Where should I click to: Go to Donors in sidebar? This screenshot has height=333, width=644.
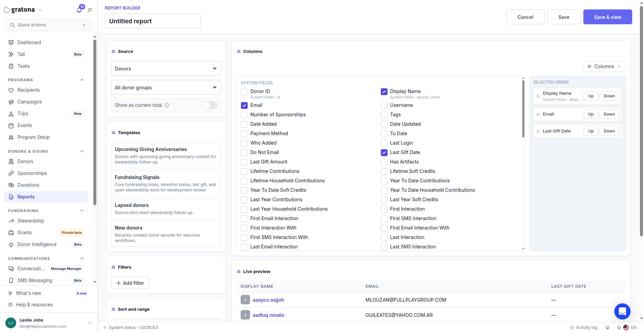[x=46, y=161]
